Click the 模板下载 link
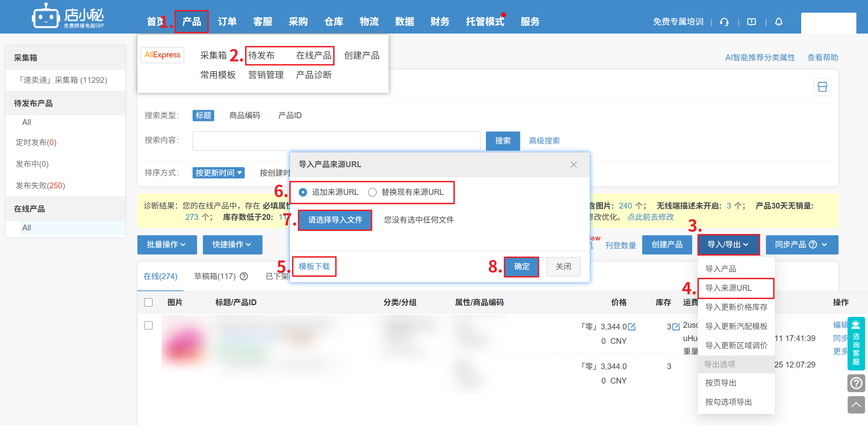The width and height of the screenshot is (868, 425). [x=314, y=266]
